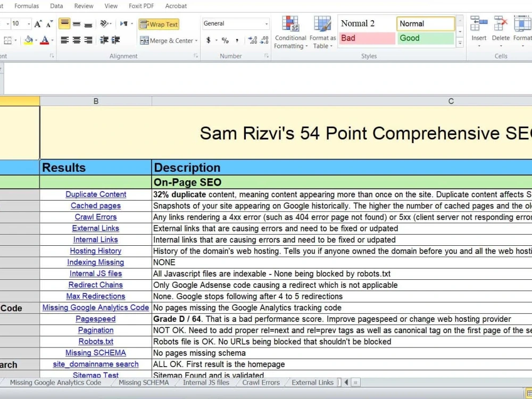
Task: Open Font dialog launcher
Action: 52,56
